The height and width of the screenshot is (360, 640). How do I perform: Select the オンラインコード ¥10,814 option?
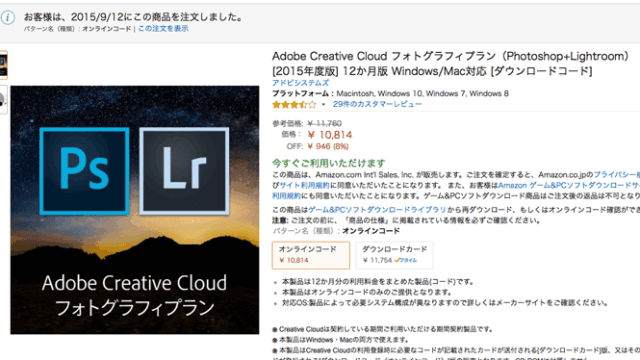pos(311,255)
